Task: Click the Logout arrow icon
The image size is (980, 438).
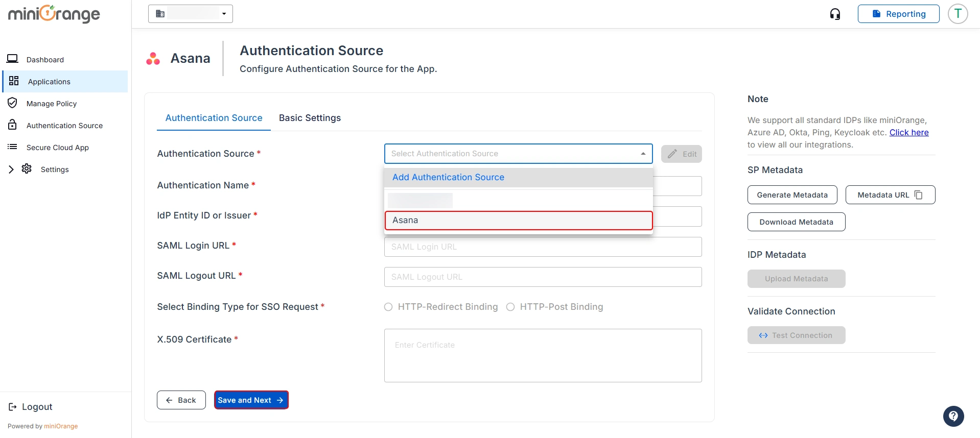Action: [x=13, y=406]
